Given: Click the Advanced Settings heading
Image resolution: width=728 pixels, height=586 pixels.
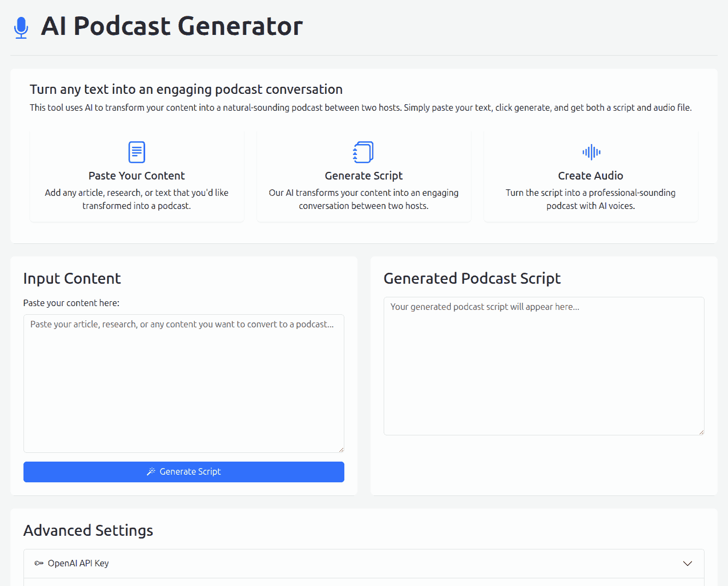Looking at the screenshot, I should (x=88, y=530).
